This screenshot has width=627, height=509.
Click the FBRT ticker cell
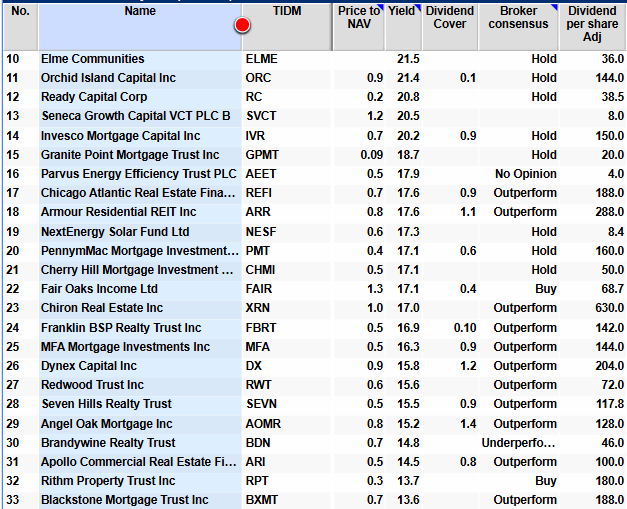261,328
